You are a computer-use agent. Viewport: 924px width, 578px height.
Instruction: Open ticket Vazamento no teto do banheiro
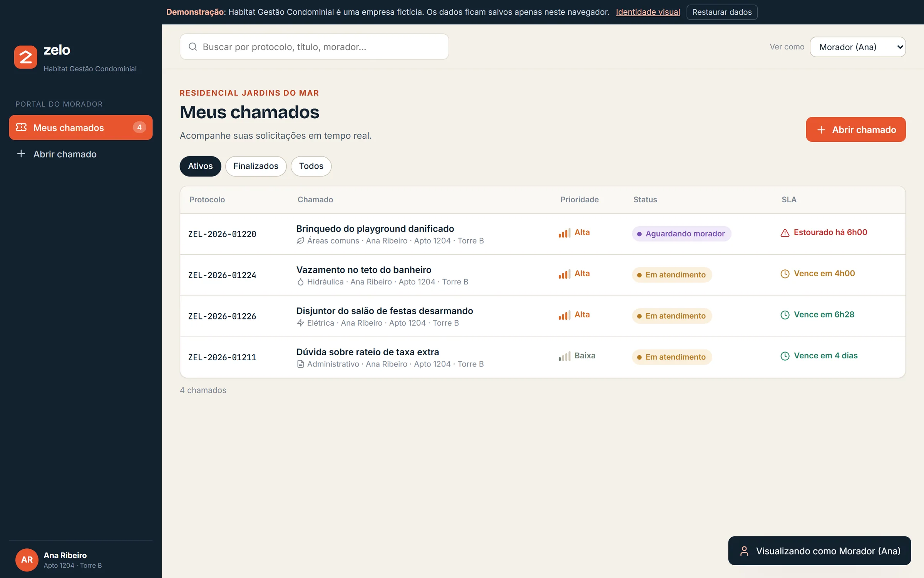(x=364, y=270)
